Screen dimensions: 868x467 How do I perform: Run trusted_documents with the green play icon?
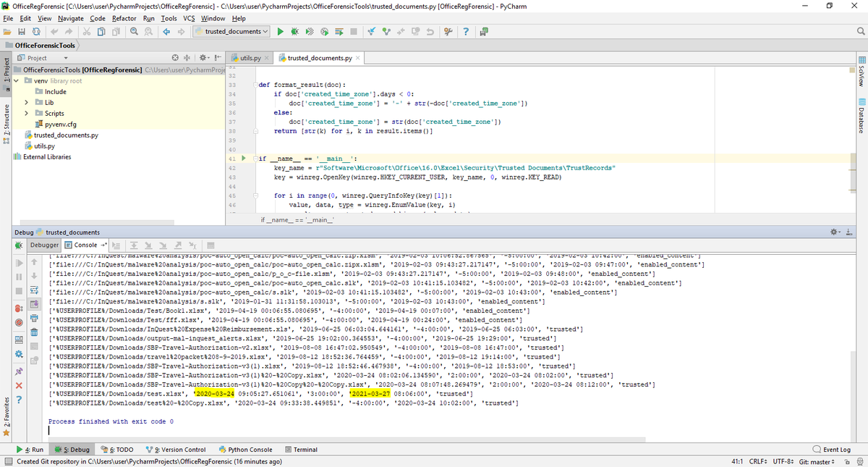pyautogui.click(x=281, y=31)
